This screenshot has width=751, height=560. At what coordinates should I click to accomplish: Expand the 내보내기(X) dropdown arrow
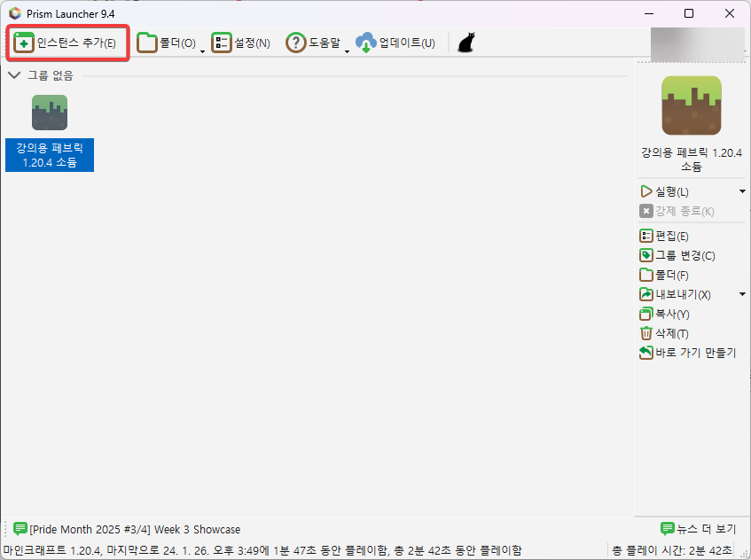coord(742,294)
